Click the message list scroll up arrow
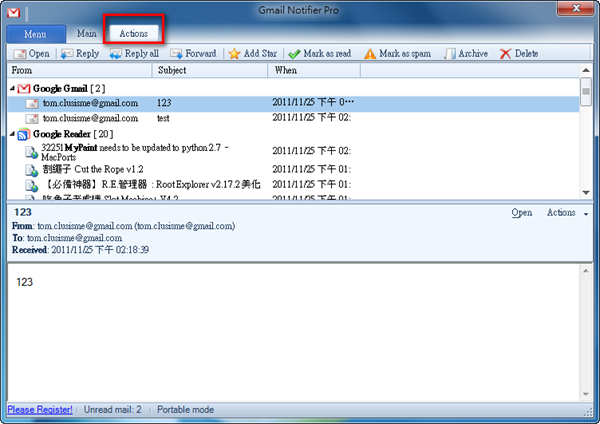The image size is (600, 424). 586,70
